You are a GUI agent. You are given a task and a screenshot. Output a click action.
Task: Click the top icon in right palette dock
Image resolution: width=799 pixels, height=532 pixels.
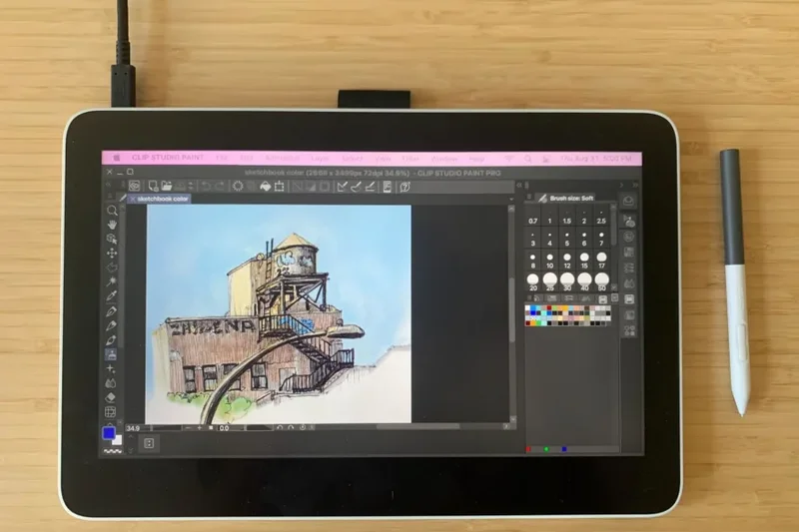coord(628,202)
